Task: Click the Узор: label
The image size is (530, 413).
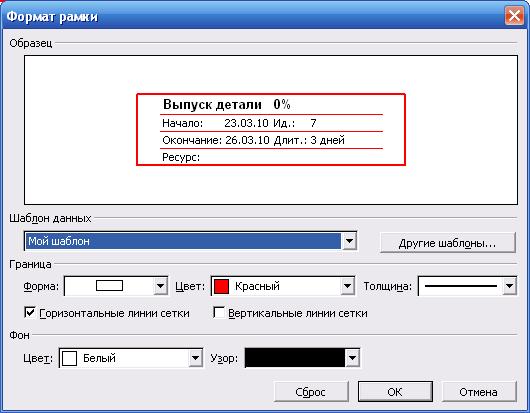Action: [x=224, y=358]
